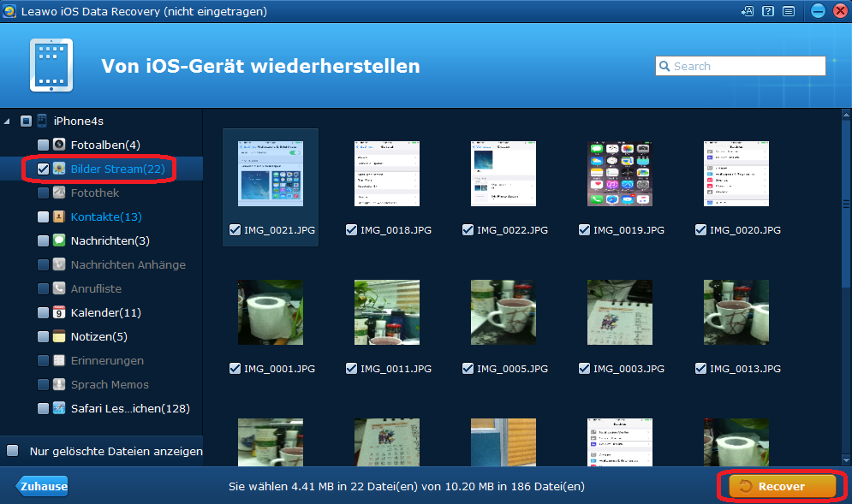Collapse the iPhone4s device tree
852x504 pixels.
click(8, 121)
